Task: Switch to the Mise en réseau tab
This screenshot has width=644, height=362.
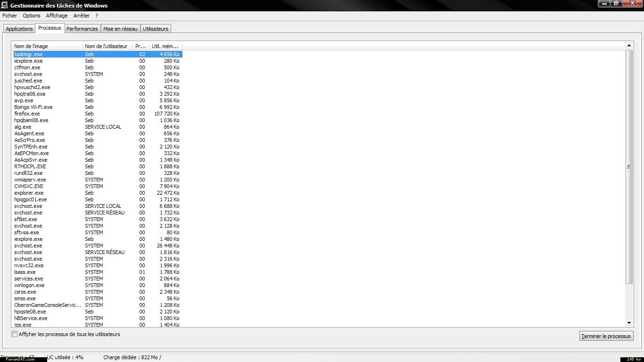Action: (x=120, y=29)
